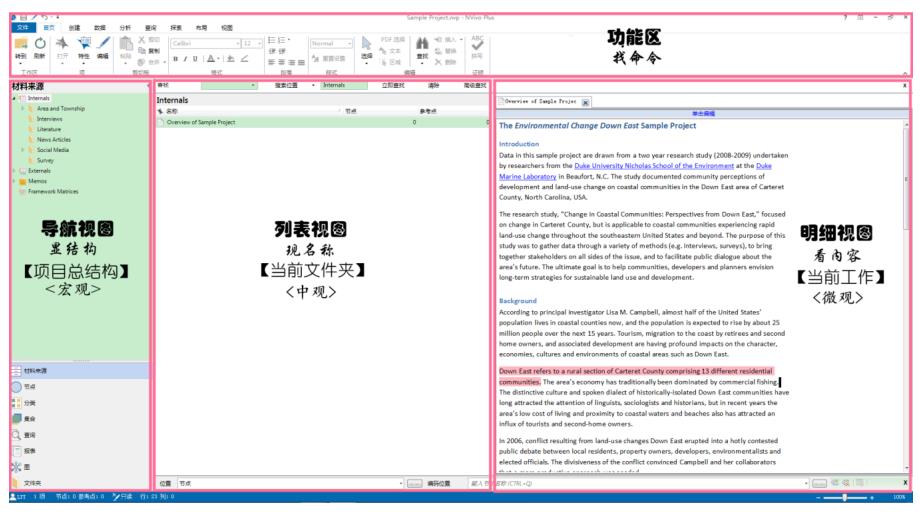The width and height of the screenshot is (920, 518).
Task: Select the Literature folder
Action: coord(49,129)
